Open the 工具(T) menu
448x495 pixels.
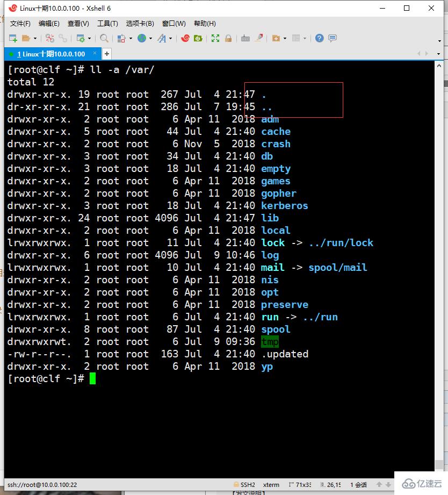point(107,23)
